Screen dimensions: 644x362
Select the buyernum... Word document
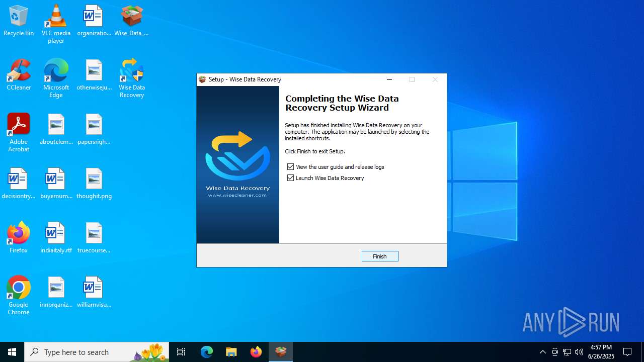coord(56,184)
